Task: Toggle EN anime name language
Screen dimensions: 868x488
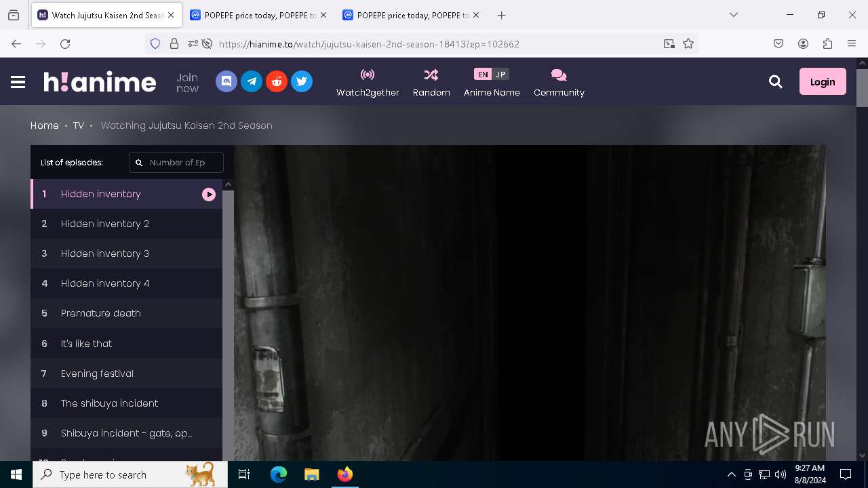Action: 483,75
